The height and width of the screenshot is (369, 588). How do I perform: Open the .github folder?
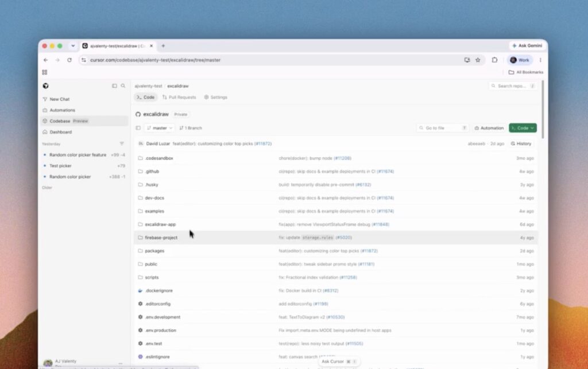click(152, 172)
